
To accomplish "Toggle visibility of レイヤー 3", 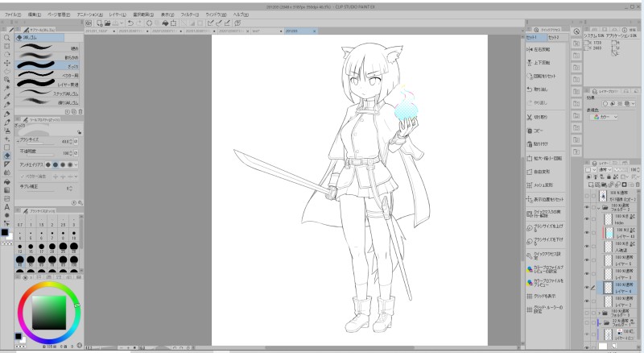I will (587, 274).
